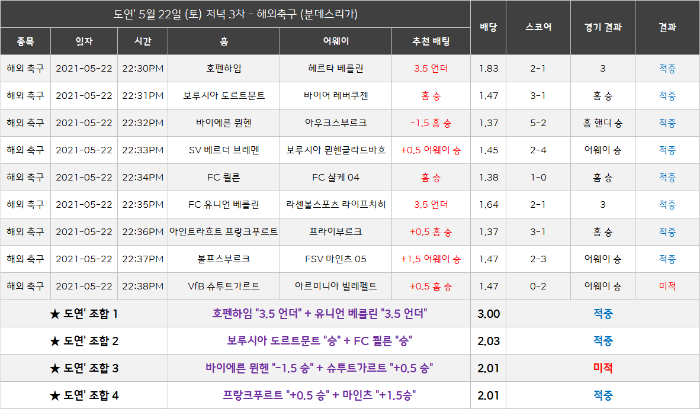The height and width of the screenshot is (409, 700).
Task: Click home team "보루시아 도르트문트"
Action: (224, 96)
